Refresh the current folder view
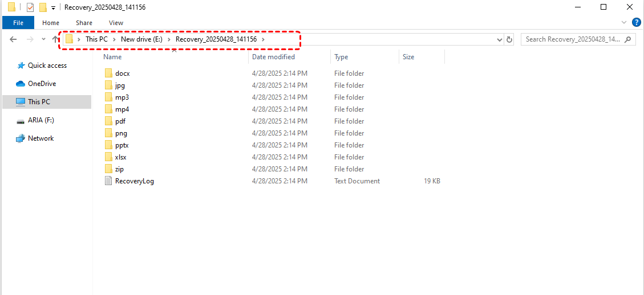 510,39
